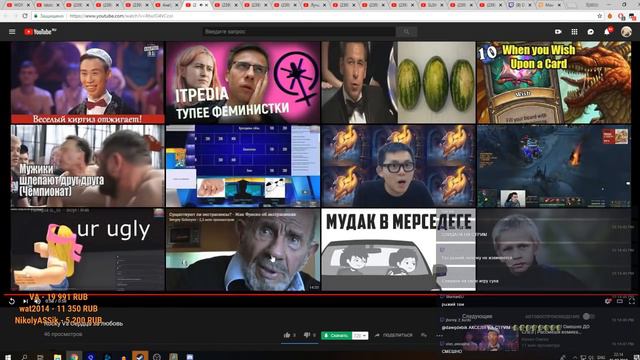The height and width of the screenshot is (360, 640).
Task: Skip to the next video in player
Action: point(25,301)
